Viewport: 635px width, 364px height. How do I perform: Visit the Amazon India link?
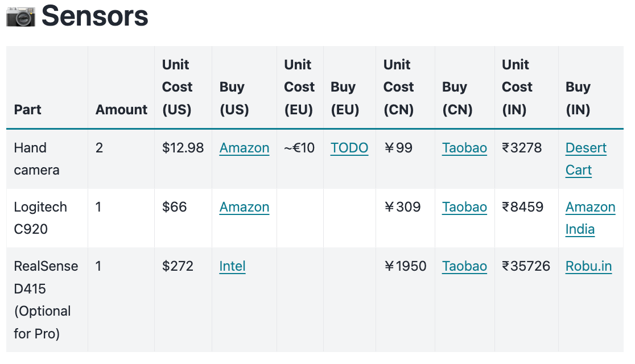pos(590,218)
